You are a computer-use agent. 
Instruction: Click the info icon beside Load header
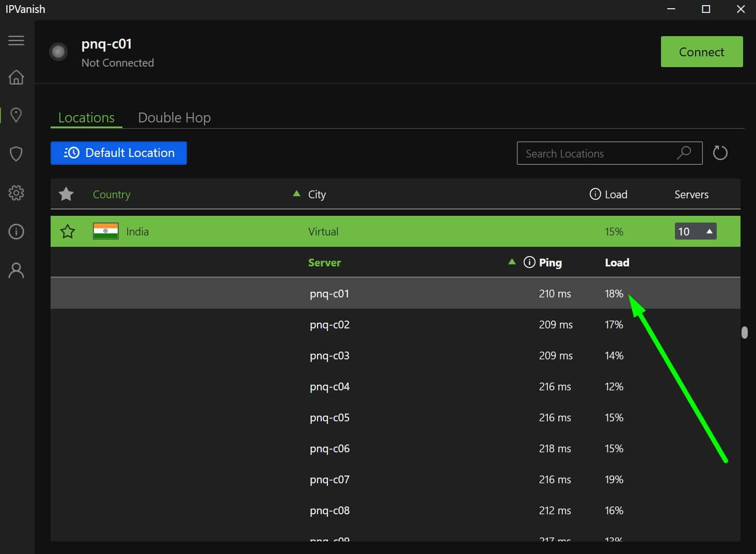[595, 194]
